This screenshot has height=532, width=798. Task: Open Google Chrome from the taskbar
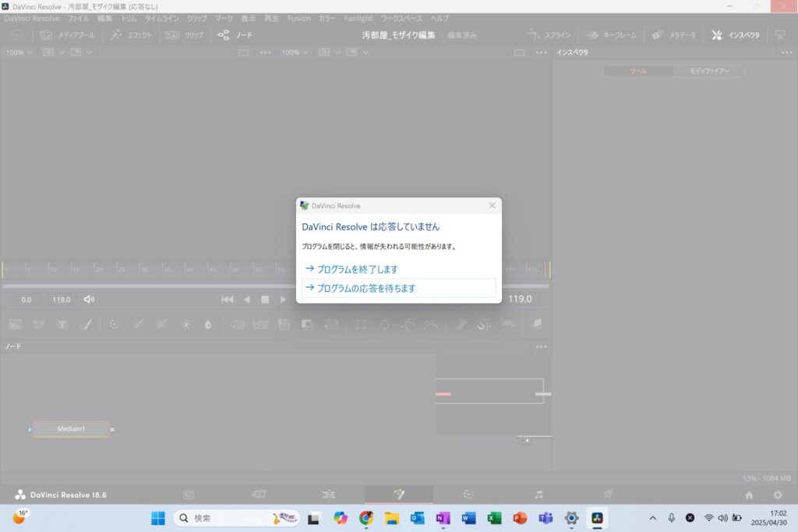pos(366,518)
